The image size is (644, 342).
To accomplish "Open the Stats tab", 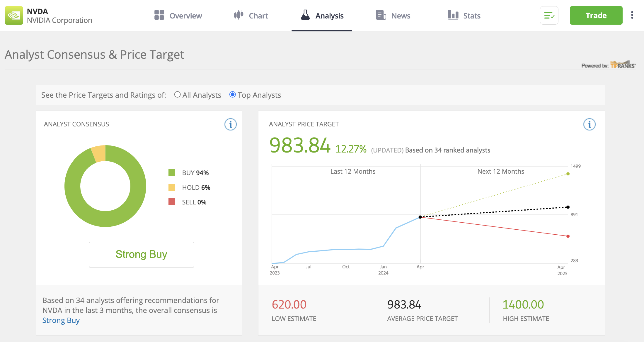I will coord(464,16).
